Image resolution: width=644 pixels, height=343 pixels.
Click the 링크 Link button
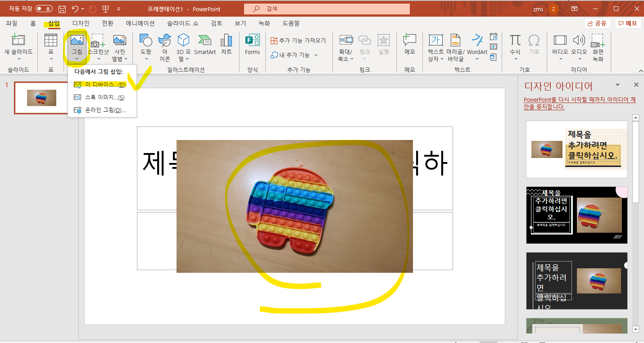point(364,47)
